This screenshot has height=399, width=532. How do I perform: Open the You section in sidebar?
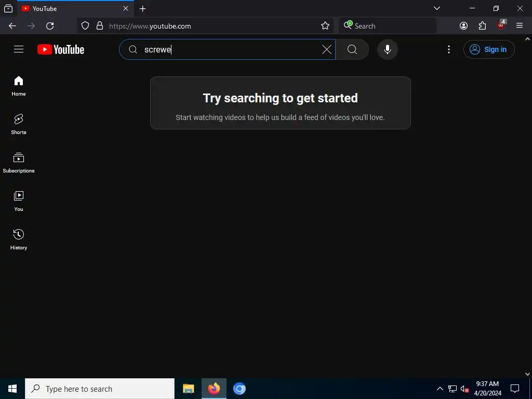pos(19,201)
